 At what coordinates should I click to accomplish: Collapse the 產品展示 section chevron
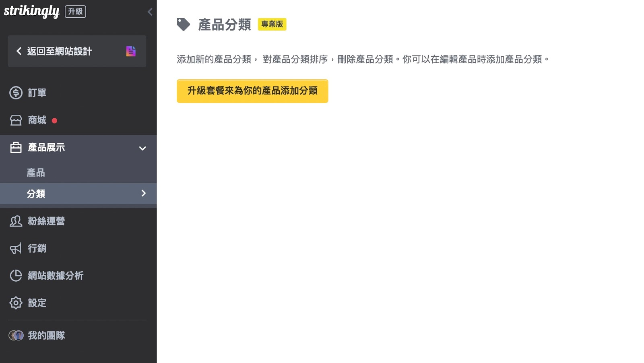(142, 148)
